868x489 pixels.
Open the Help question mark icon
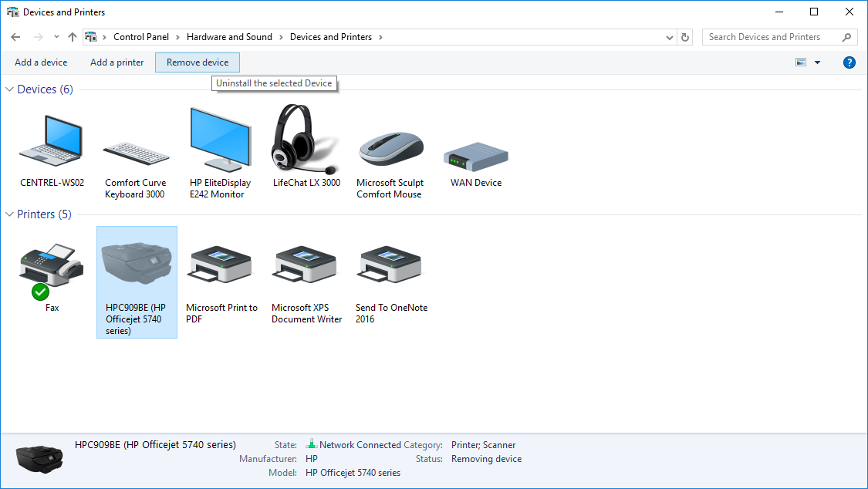point(849,62)
